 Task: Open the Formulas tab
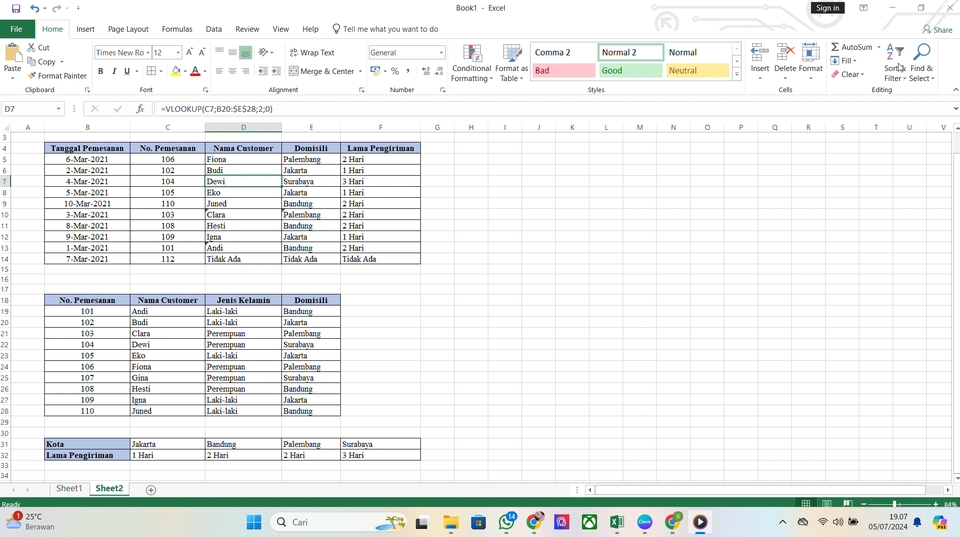click(x=177, y=29)
